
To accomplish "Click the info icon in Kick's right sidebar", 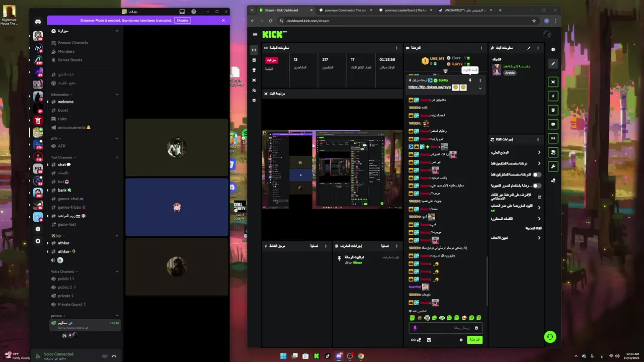I will click(553, 49).
